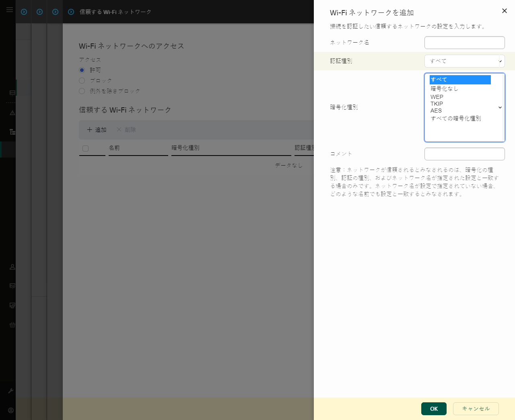515x420 pixels.
Task: Select the device hierarchy icon in the sidebar
Action: [x=12, y=132]
